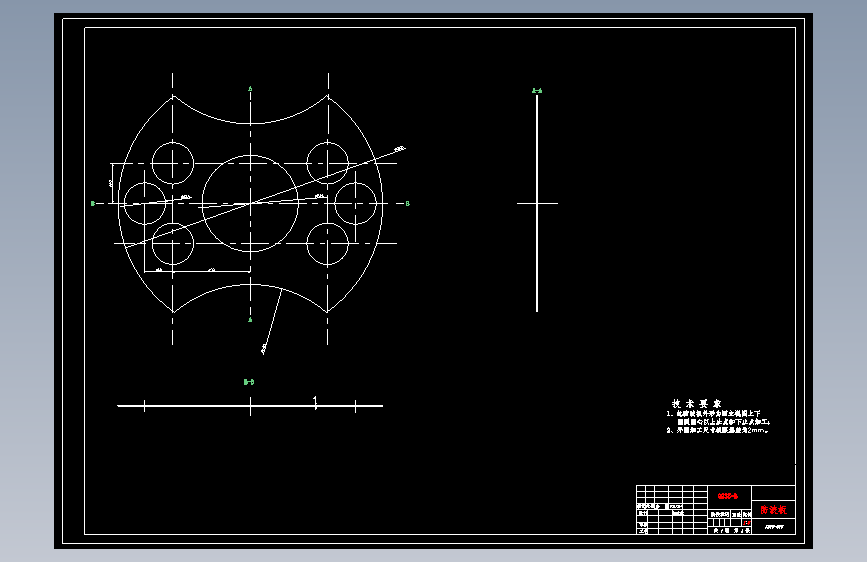The image size is (867, 562).
Task: Click the left green B section marker
Action: (93, 204)
